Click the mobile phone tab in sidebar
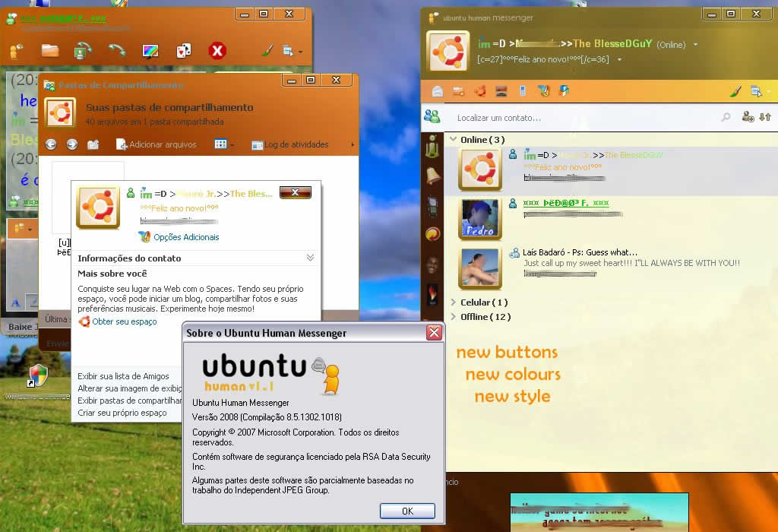 click(432, 206)
